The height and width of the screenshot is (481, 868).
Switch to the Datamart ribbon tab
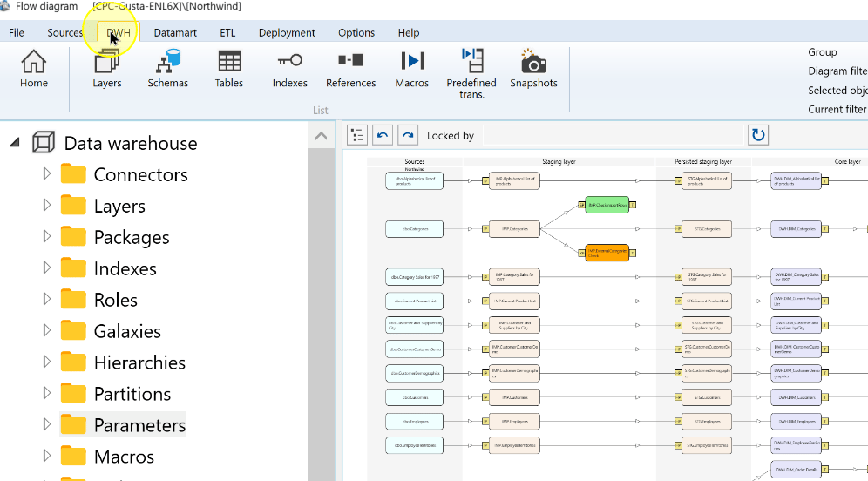coord(175,32)
